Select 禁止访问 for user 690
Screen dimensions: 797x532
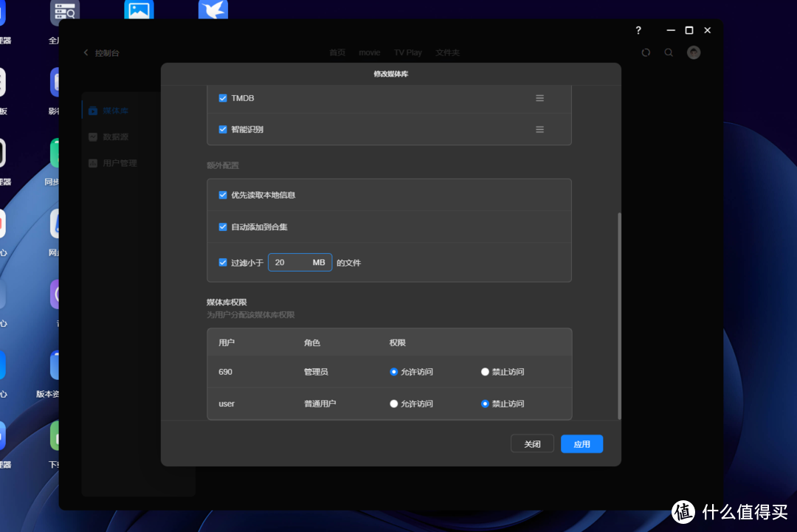pyautogui.click(x=485, y=372)
